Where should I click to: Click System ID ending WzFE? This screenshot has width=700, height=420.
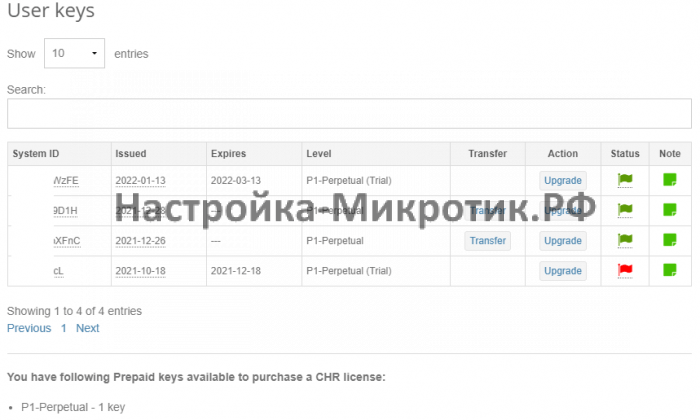(x=66, y=181)
